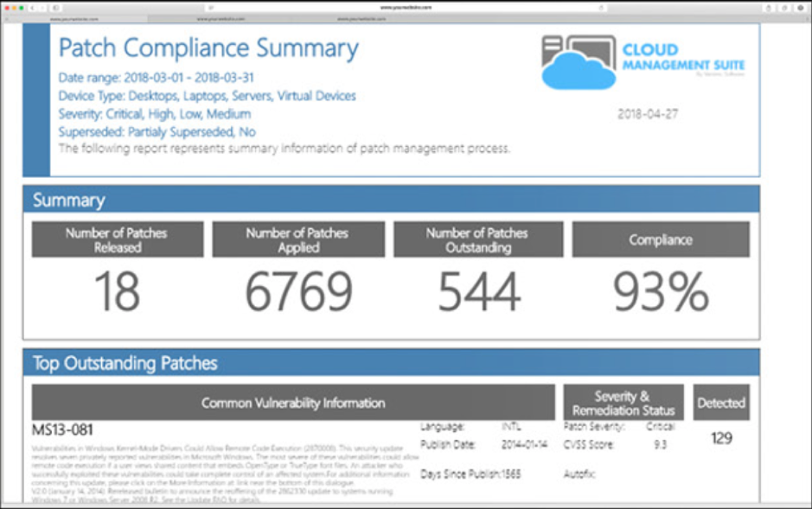This screenshot has height=509, width=812.
Task: Select the Number of Patches Outstanding header
Action: 478,239
